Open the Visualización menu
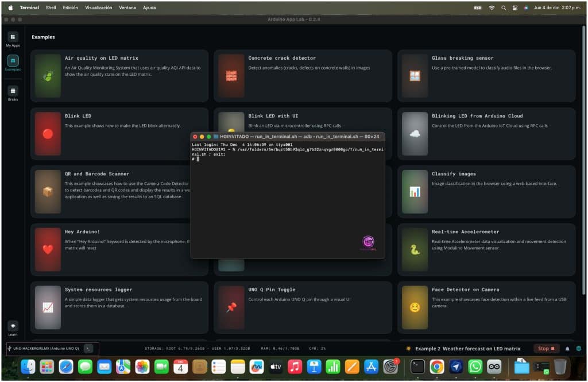The width and height of the screenshot is (588, 382). pos(99,7)
